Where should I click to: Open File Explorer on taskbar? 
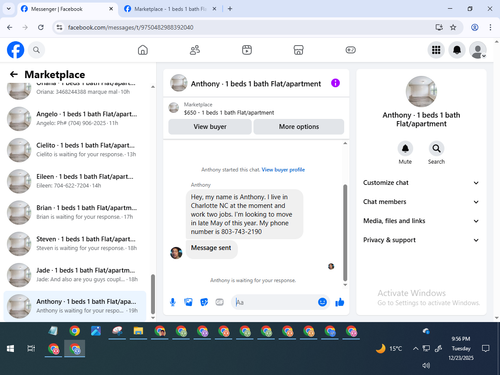tap(138, 331)
